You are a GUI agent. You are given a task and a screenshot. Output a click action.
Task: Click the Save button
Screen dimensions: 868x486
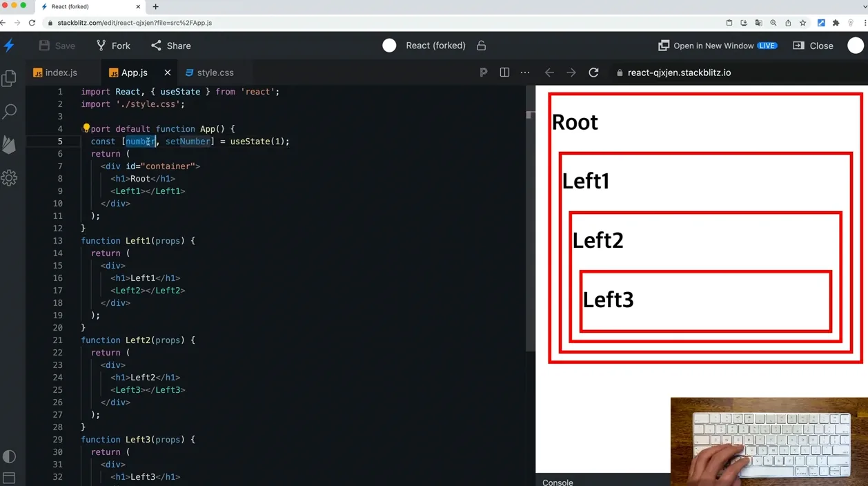[x=57, y=46]
